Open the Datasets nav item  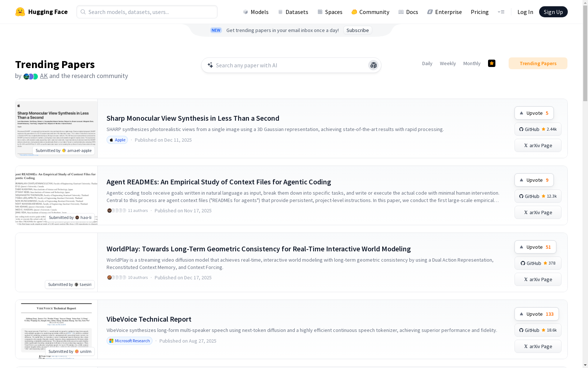pyautogui.click(x=293, y=12)
